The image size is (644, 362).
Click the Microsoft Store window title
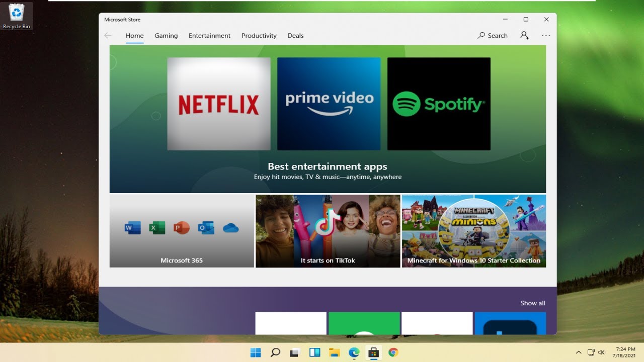tap(122, 20)
